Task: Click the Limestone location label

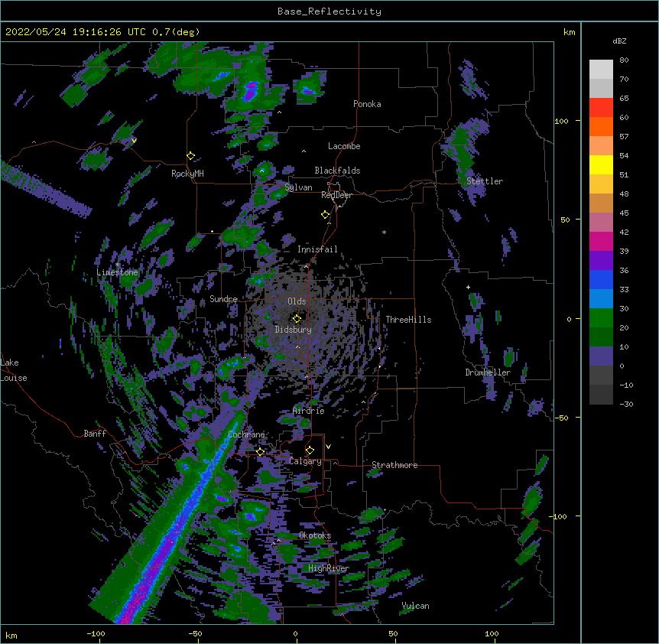Action: [117, 272]
